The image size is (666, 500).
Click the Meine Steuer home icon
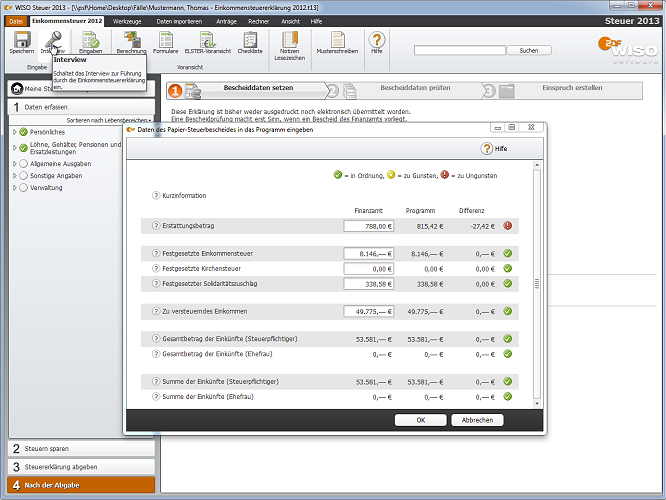pos(17,88)
